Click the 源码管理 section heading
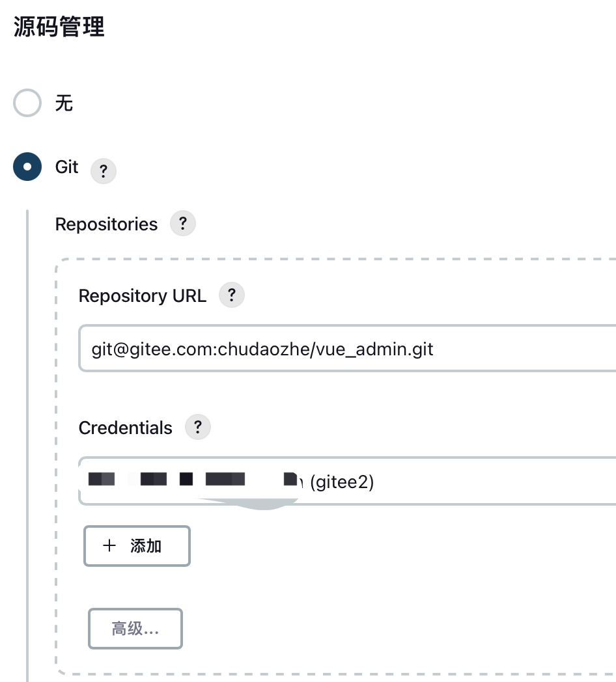The image size is (616, 682). tap(59, 27)
